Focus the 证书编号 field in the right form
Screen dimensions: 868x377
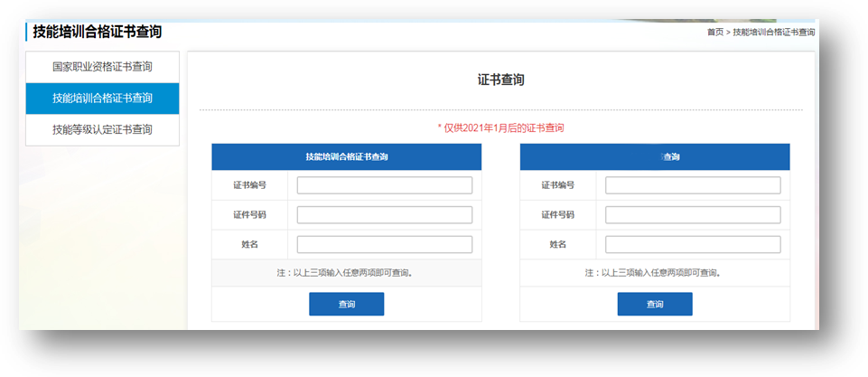[x=693, y=185]
